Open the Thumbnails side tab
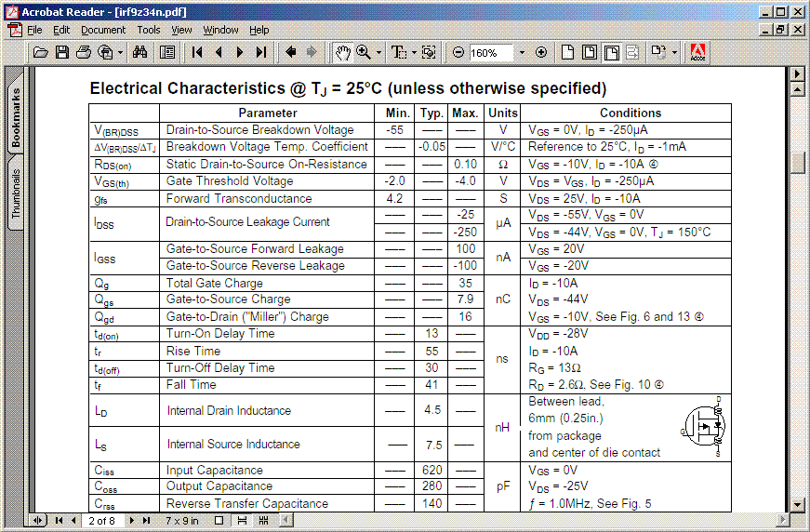Viewport: 810px width, 532px height. [x=16, y=193]
